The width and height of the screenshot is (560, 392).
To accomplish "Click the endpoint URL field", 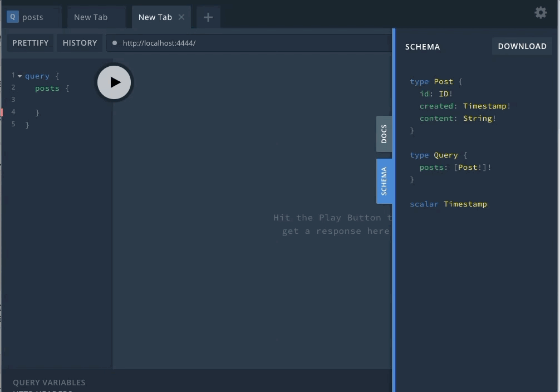I will (x=249, y=43).
